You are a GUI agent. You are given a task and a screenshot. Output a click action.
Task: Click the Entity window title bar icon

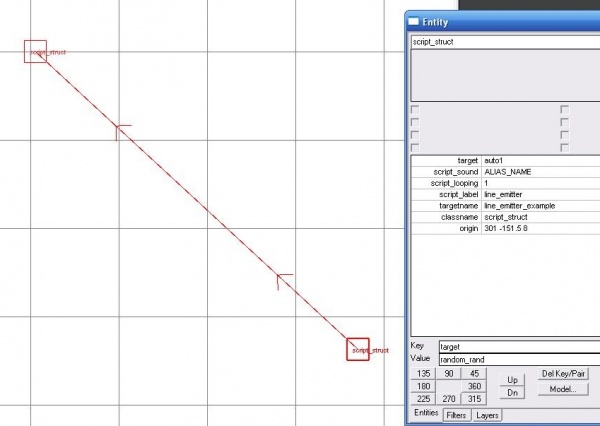(x=415, y=23)
